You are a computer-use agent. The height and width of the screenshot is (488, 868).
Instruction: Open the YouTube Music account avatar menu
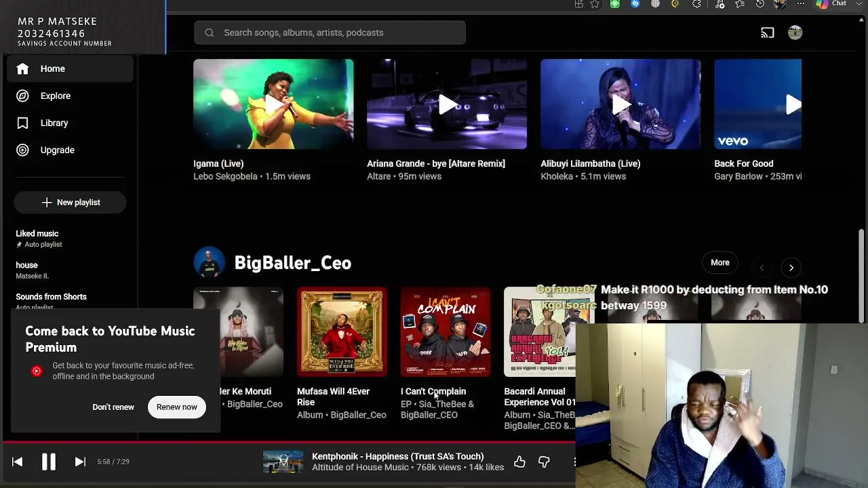(795, 33)
